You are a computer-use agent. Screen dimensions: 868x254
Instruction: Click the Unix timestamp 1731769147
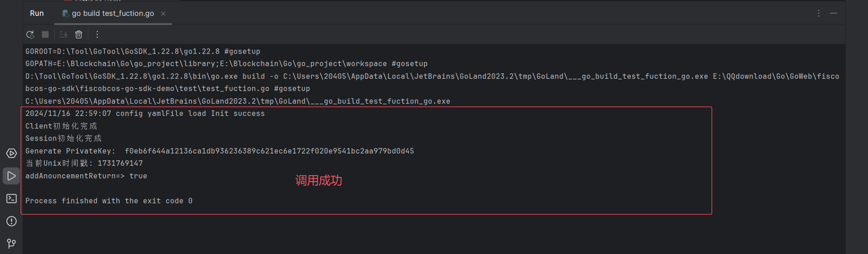120,163
